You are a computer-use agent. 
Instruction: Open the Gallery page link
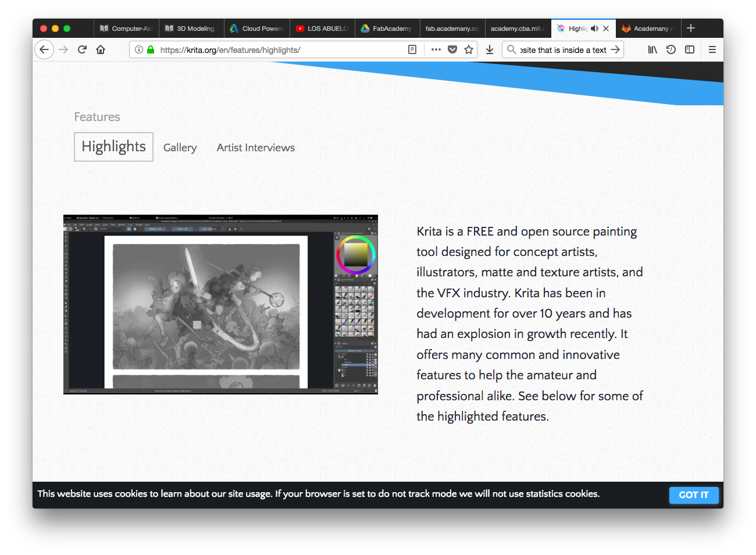click(x=180, y=148)
